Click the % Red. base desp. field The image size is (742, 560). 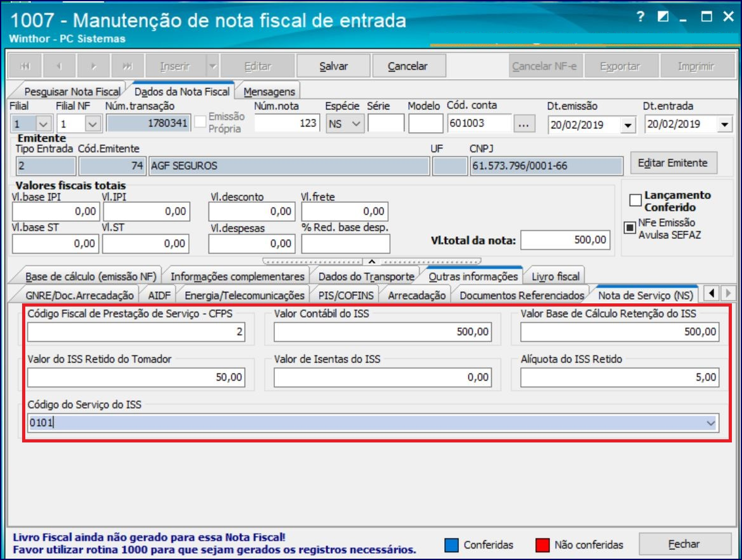[346, 244]
